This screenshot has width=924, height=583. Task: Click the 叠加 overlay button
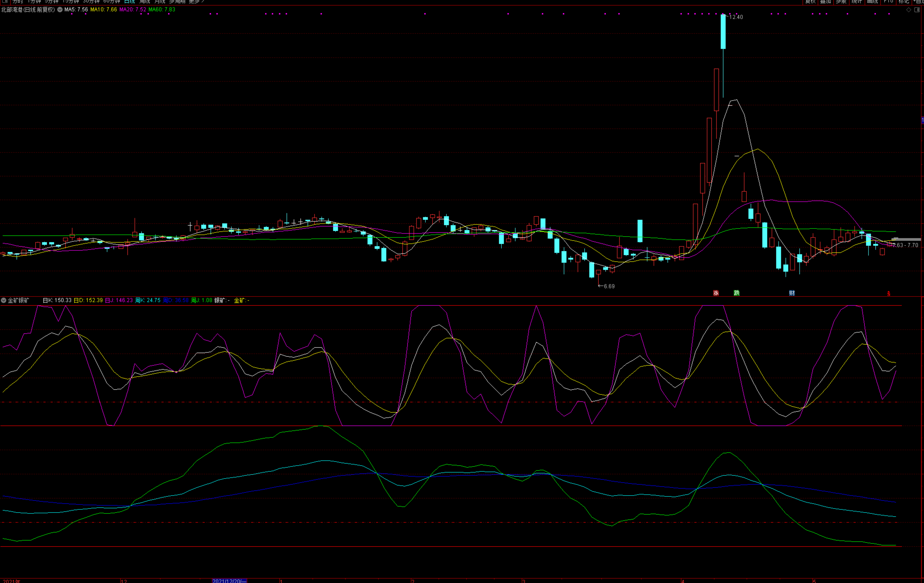point(825,1)
